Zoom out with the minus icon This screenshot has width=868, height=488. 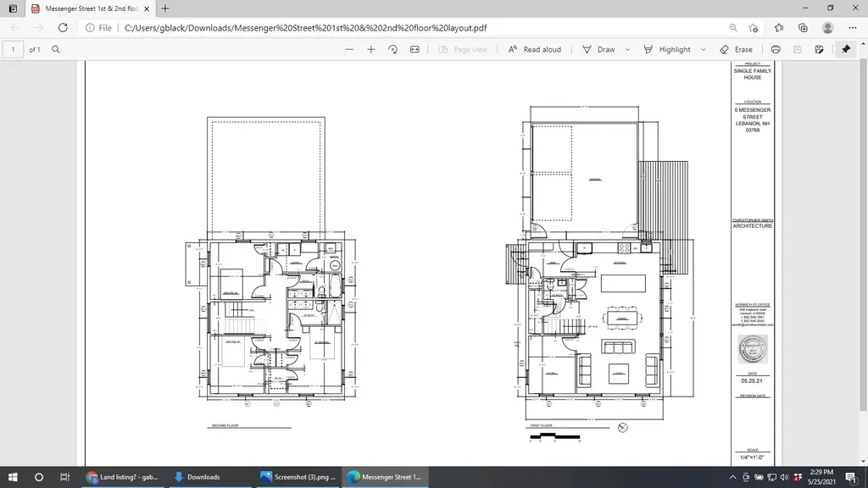pyautogui.click(x=348, y=49)
